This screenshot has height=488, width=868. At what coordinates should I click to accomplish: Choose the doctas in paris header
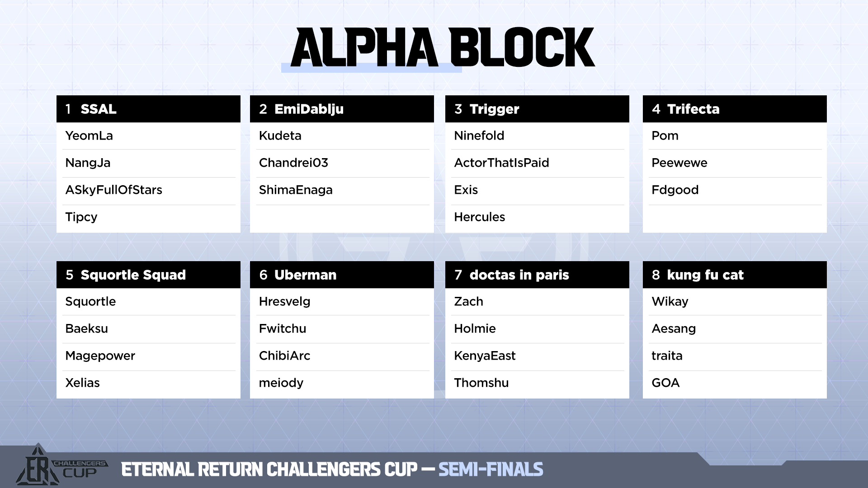[x=537, y=275]
